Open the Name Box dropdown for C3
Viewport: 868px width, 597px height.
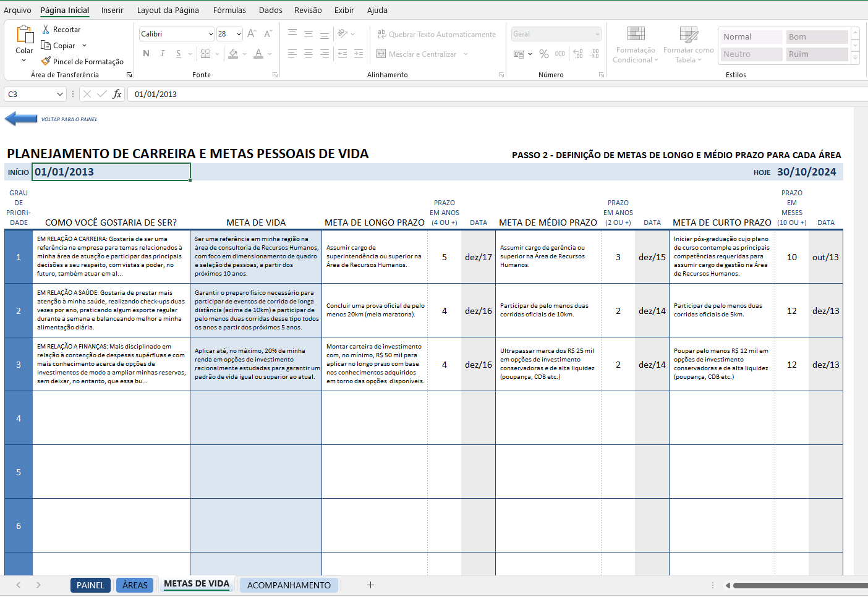click(x=60, y=94)
